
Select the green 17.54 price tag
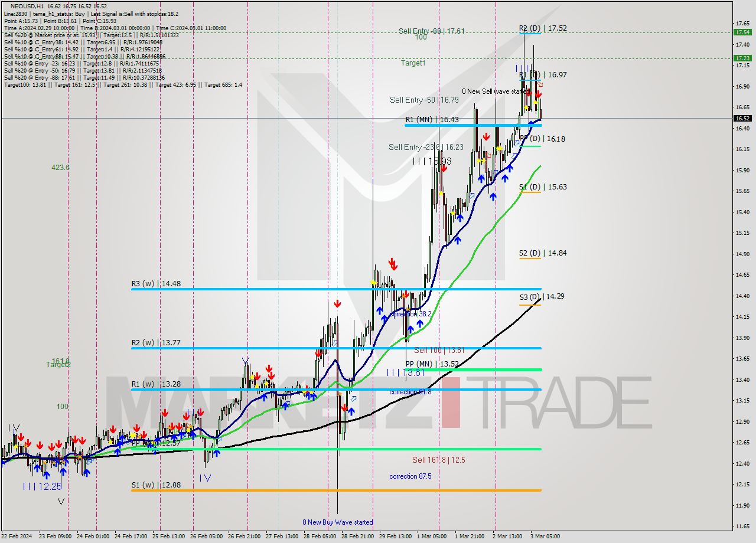coord(742,32)
